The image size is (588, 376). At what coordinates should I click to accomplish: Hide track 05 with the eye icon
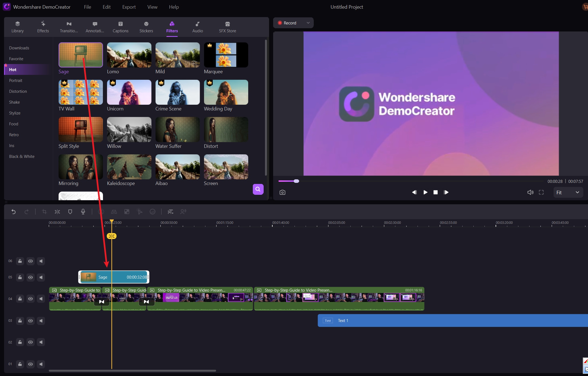pos(31,277)
